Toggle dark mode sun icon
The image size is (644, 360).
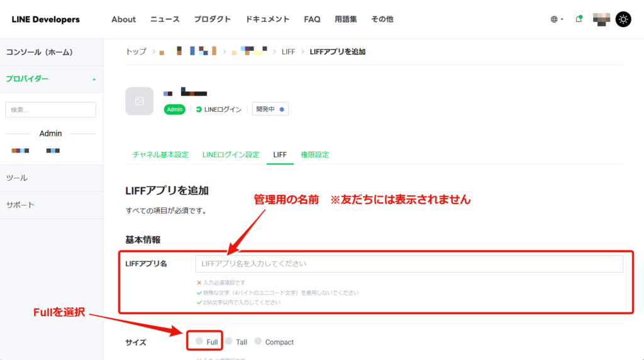(623, 19)
